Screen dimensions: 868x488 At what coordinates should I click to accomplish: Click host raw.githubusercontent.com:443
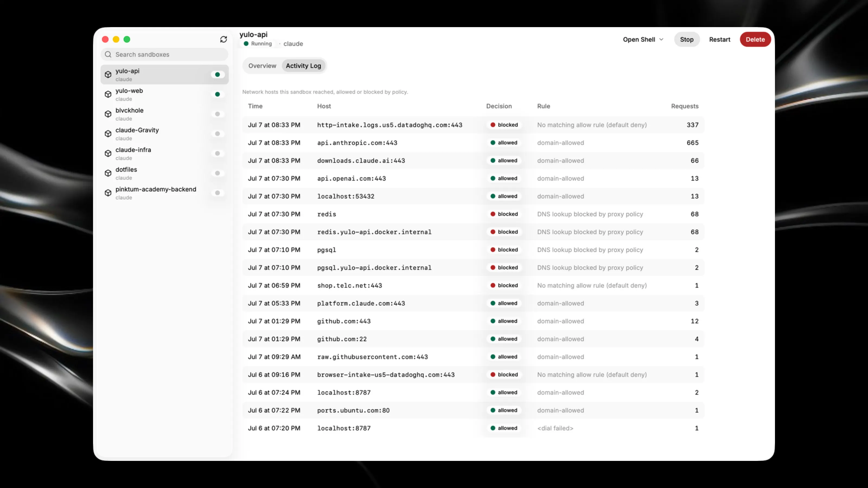(x=372, y=357)
